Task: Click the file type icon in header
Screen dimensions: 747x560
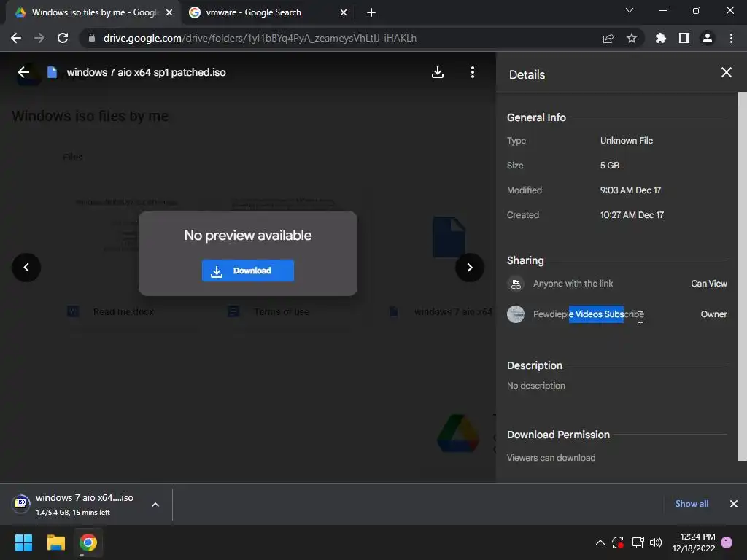Action: tap(52, 72)
